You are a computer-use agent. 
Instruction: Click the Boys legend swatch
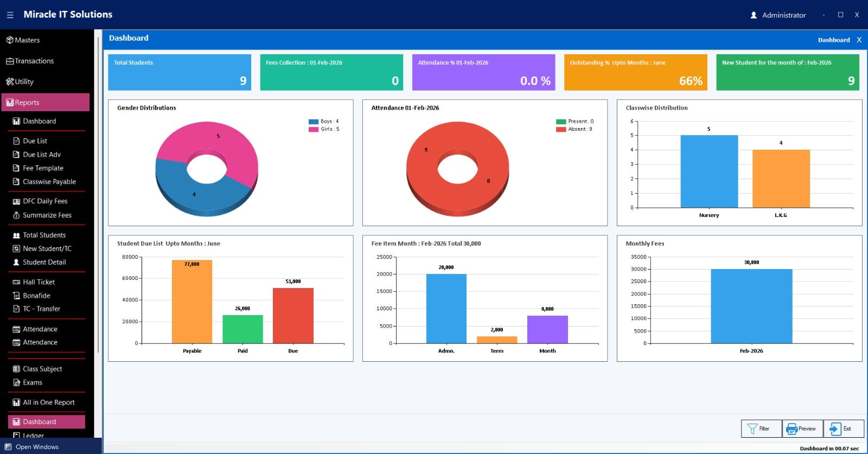[x=314, y=122]
